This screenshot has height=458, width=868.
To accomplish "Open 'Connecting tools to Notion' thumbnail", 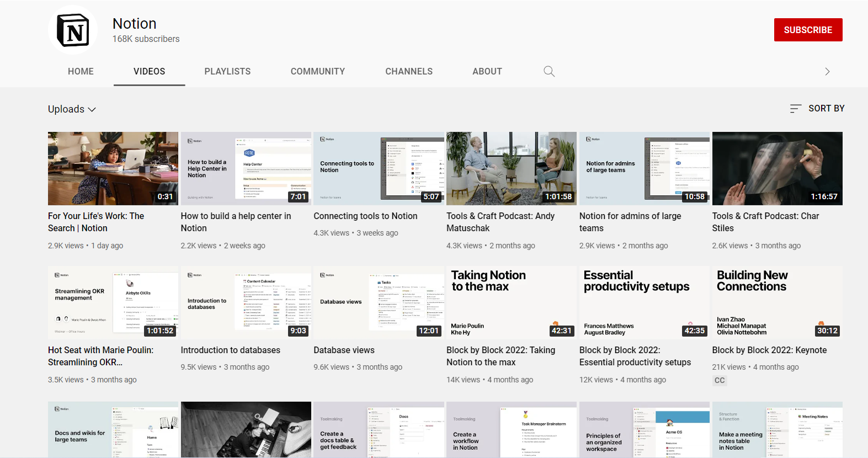I will point(379,168).
